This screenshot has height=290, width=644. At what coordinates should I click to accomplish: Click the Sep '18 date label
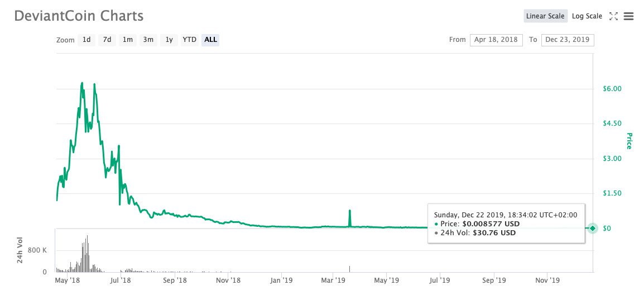[x=174, y=281]
